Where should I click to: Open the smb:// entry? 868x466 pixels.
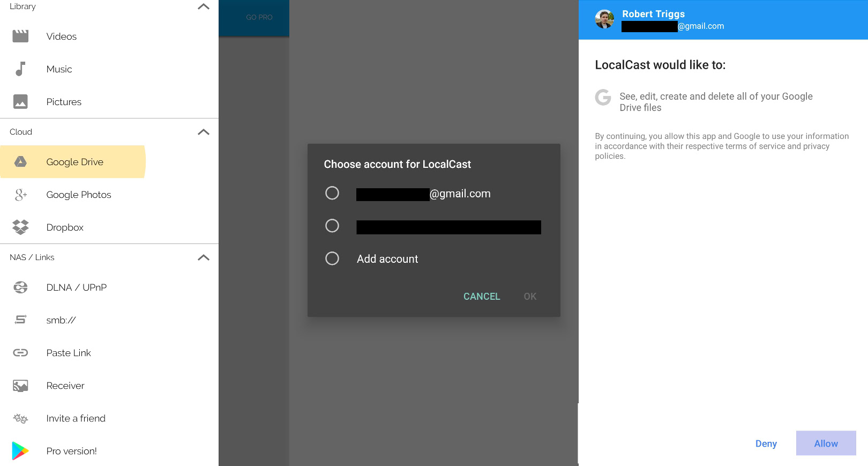click(x=109, y=320)
